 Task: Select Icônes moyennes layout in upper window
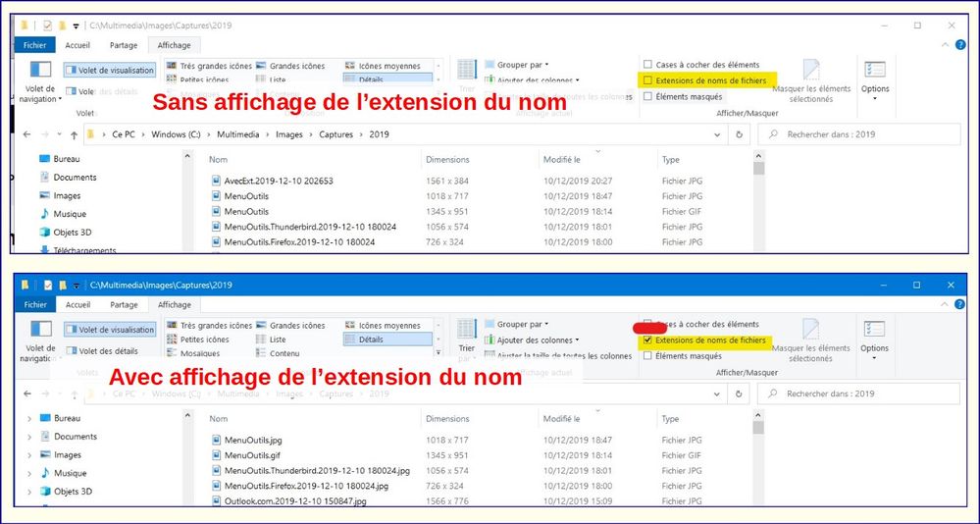(x=384, y=66)
